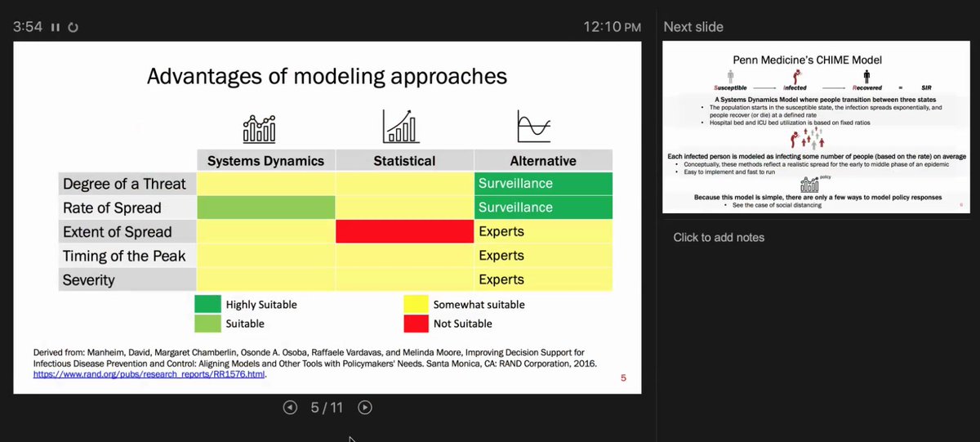Click the Systems Dynamics chart icon

point(259,127)
